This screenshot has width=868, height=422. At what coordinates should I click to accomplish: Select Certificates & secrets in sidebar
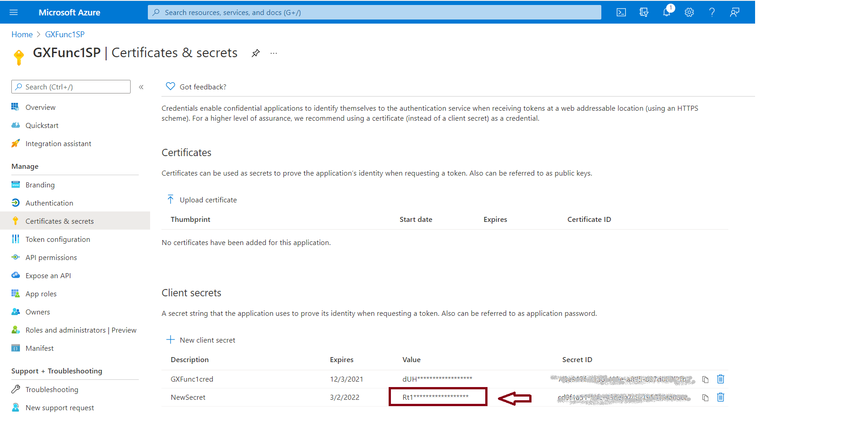coord(75,221)
